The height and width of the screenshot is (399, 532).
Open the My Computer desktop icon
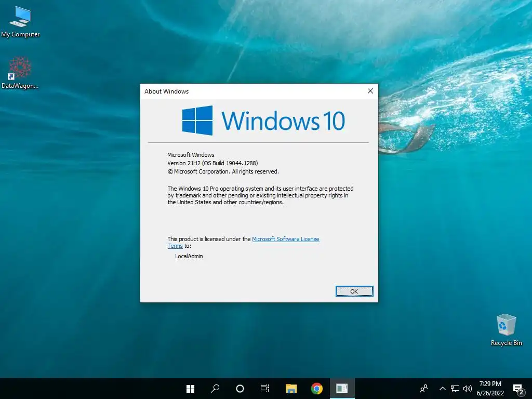pos(20,21)
